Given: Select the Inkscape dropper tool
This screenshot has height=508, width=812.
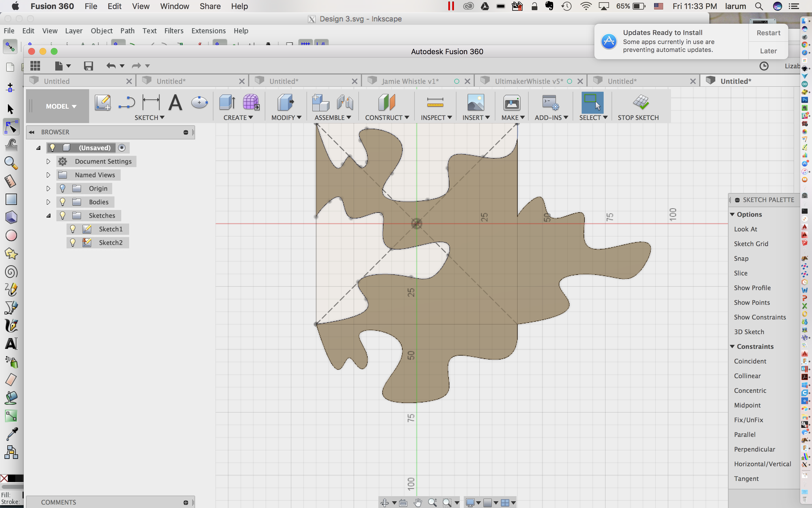Looking at the screenshot, I should click(x=11, y=434).
